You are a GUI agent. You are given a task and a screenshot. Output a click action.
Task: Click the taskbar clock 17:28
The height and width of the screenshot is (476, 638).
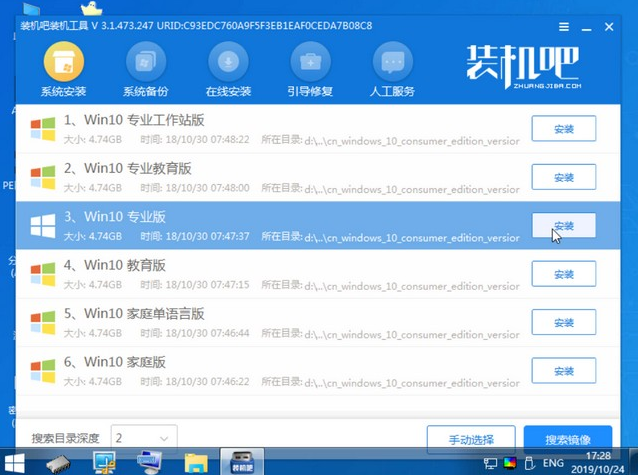598,456
